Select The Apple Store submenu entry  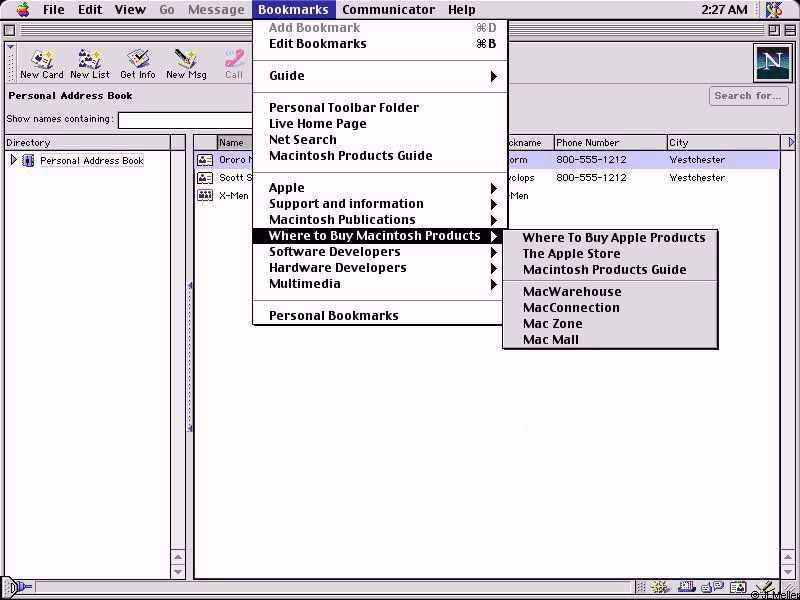pos(610,254)
